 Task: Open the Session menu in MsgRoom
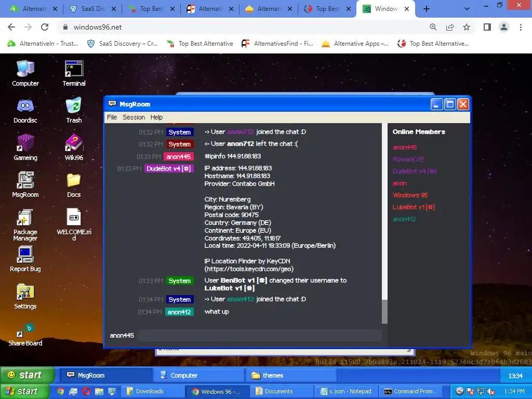(x=134, y=117)
